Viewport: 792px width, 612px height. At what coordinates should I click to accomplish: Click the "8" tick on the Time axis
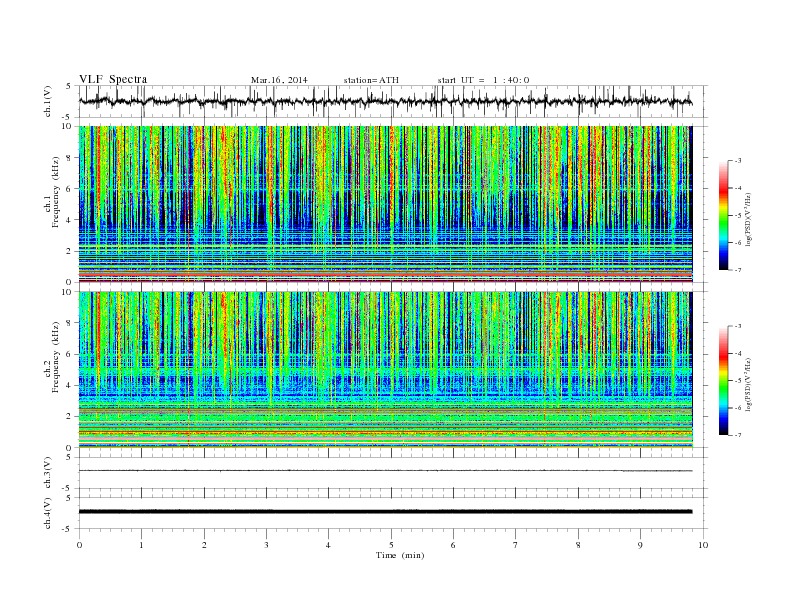pos(578,545)
